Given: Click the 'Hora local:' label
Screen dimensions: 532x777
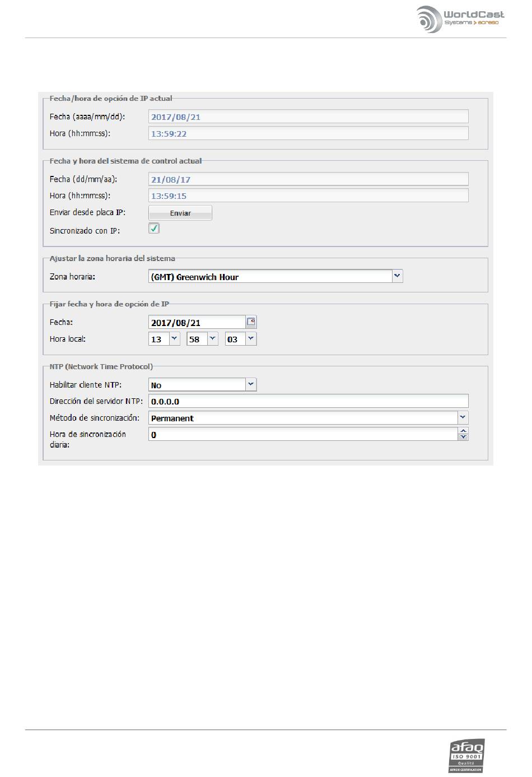Looking at the screenshot, I should click(x=68, y=339).
